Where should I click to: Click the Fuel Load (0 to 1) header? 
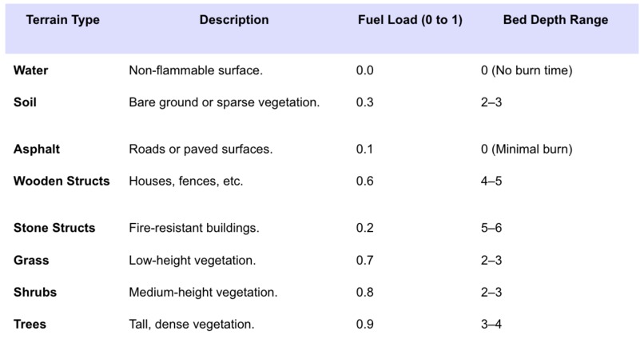point(410,20)
